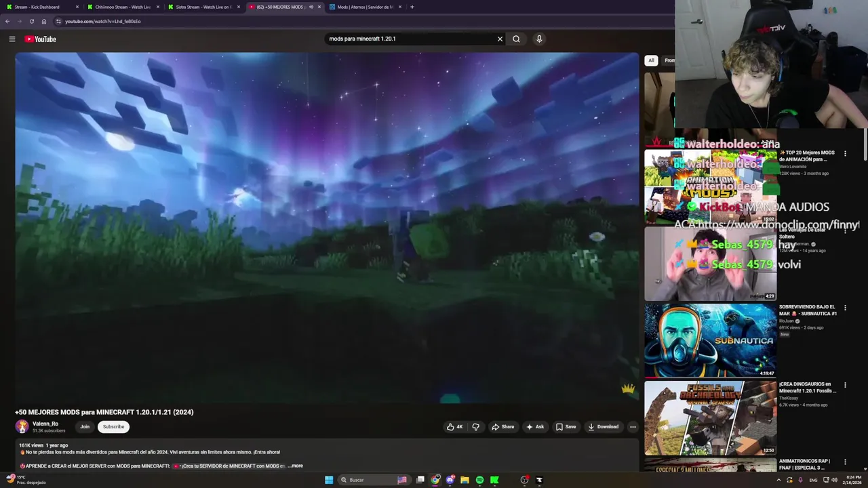Open Spotify from the taskbar
Image resolution: width=868 pixels, height=488 pixels.
coord(479,480)
